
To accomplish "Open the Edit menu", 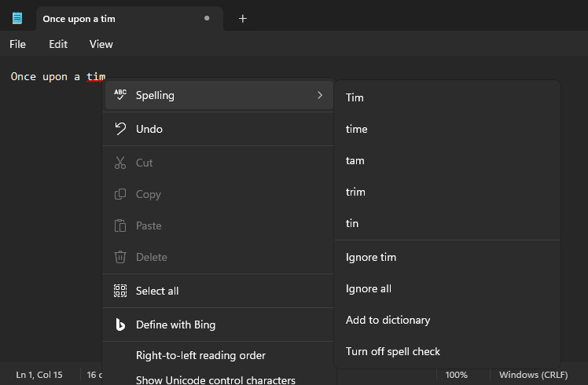I will pos(58,44).
